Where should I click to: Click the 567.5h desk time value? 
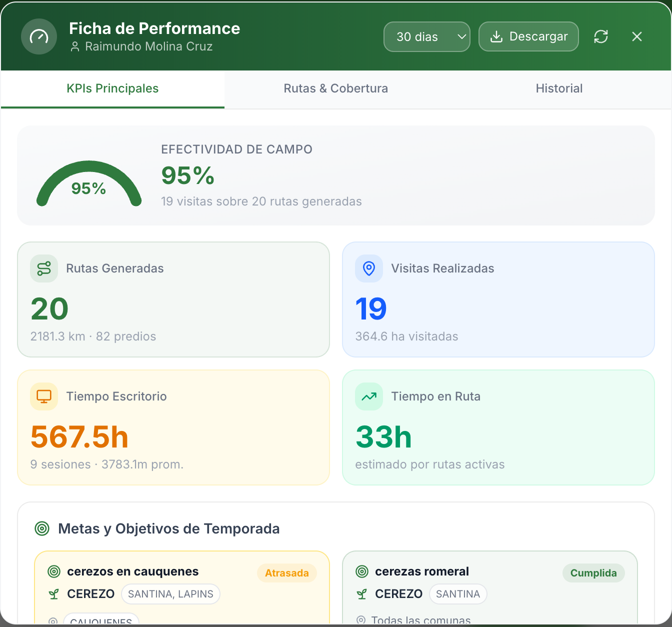tap(79, 437)
